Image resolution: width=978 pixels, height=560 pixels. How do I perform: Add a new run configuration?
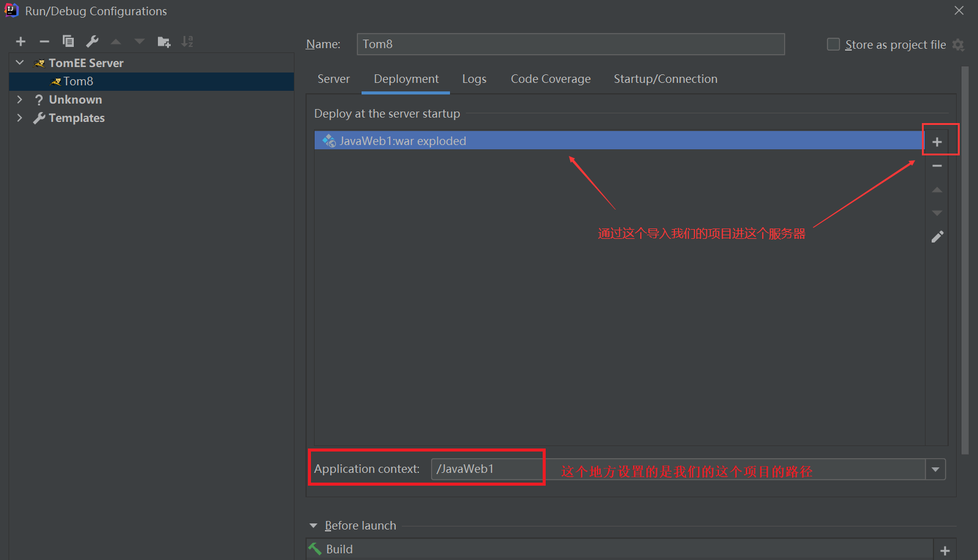tap(21, 41)
